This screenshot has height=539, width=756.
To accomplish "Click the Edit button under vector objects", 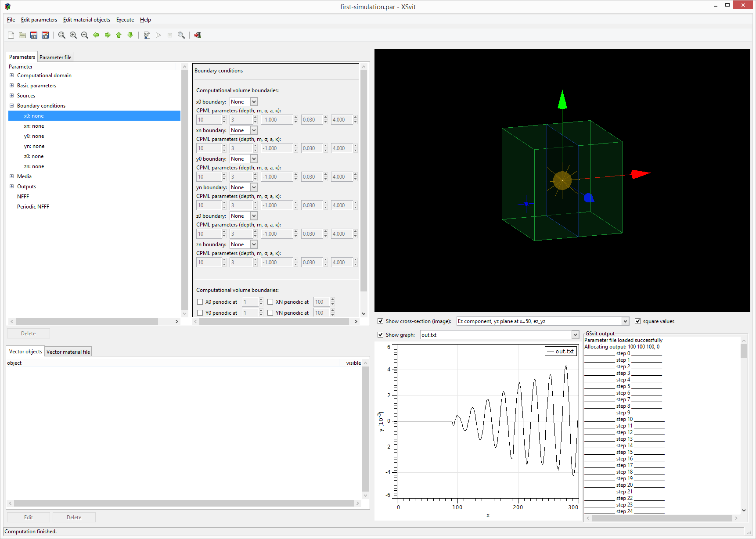I will click(29, 517).
